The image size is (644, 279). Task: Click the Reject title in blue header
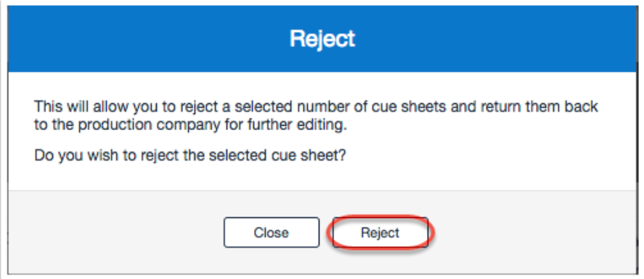(322, 39)
